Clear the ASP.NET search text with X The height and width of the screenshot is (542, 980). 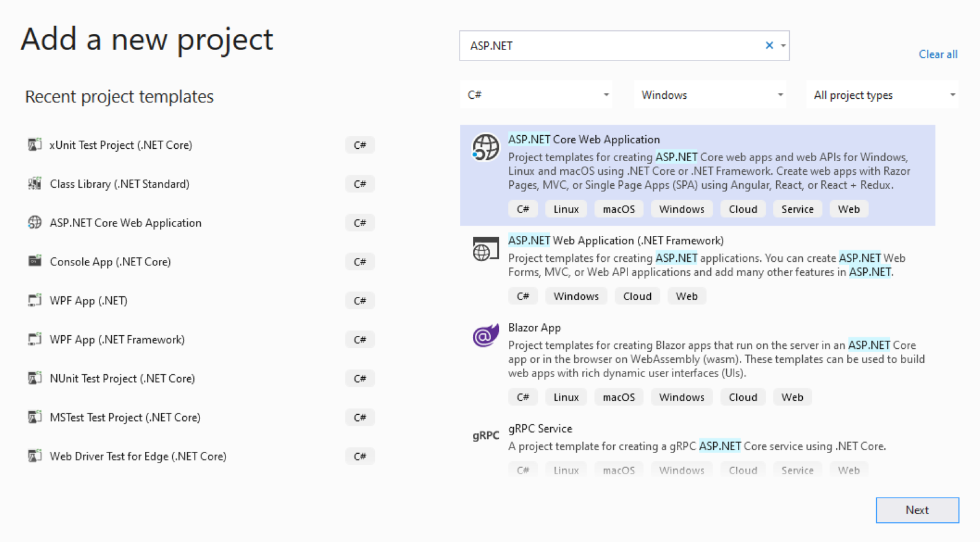(x=769, y=45)
